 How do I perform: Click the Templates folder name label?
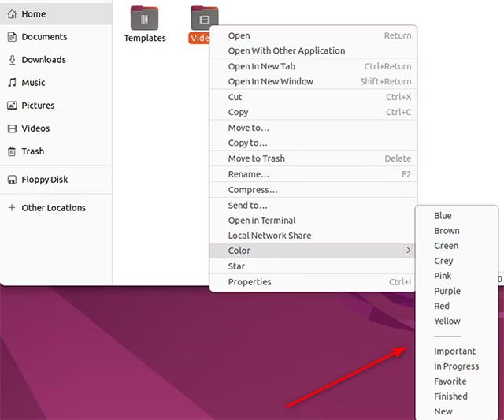pyautogui.click(x=145, y=39)
